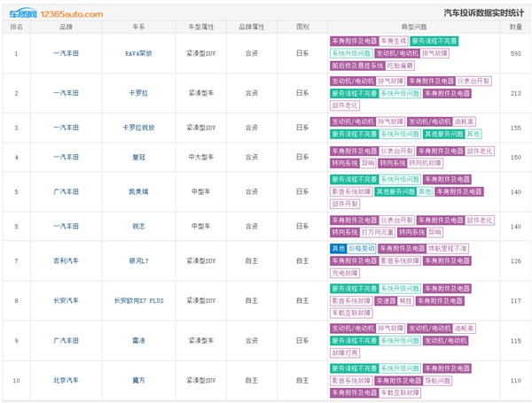Click 车载互联故障 tag in 长安欧尚X7 PLUS row

pyautogui.click(x=351, y=314)
